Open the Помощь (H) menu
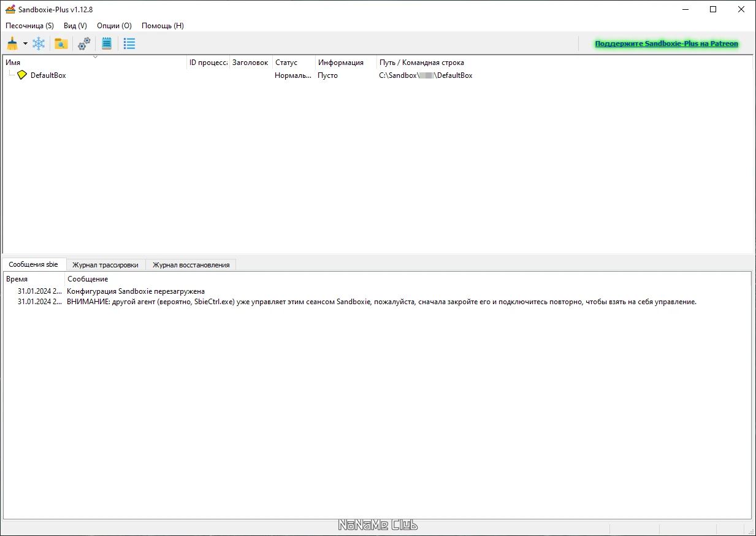This screenshot has width=756, height=536. pyautogui.click(x=162, y=26)
